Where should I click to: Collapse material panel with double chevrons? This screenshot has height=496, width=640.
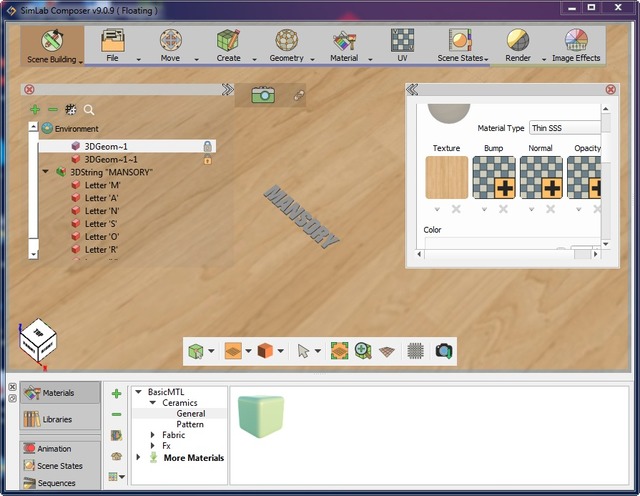(412, 89)
